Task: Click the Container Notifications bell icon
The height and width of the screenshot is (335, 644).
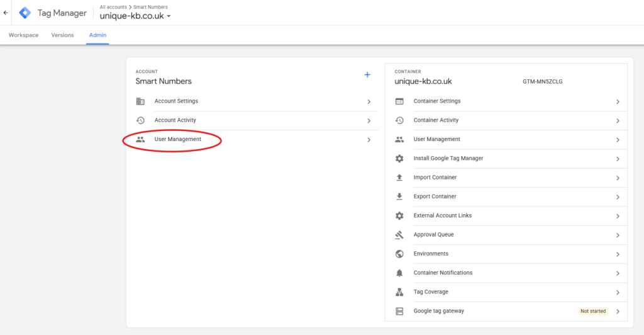Action: tap(399, 273)
